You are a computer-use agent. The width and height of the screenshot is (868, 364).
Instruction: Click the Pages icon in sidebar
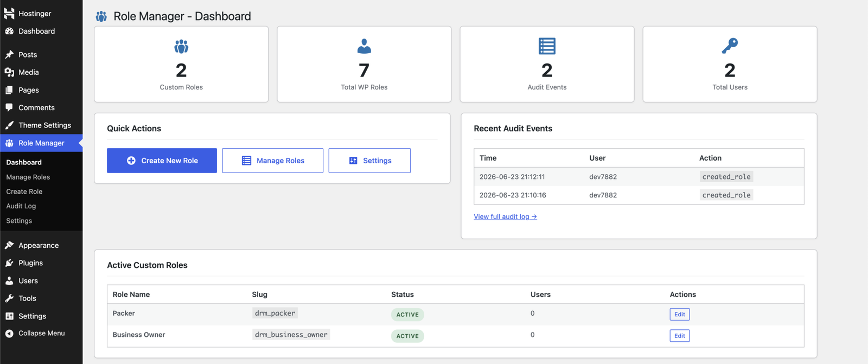(9, 90)
